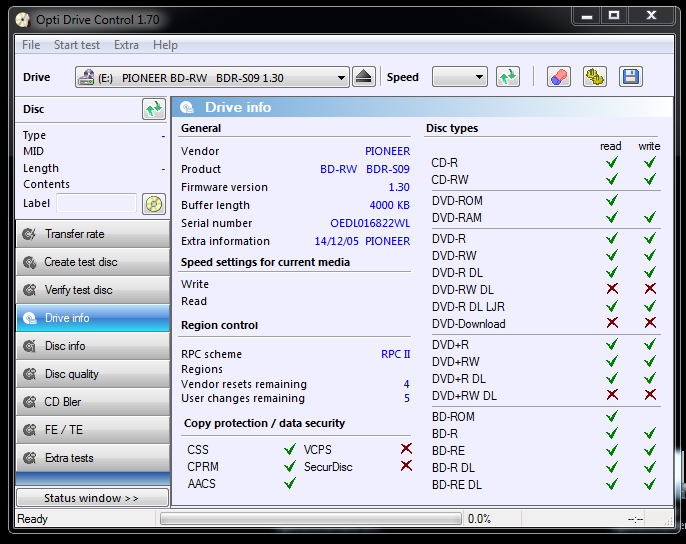Click the Drive info sidebar icon

(x=30, y=318)
